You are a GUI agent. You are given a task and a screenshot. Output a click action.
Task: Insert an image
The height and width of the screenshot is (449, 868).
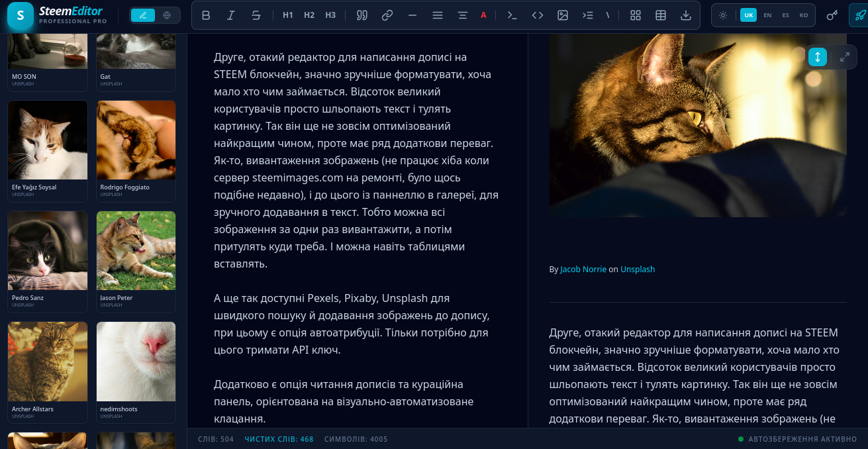563,15
